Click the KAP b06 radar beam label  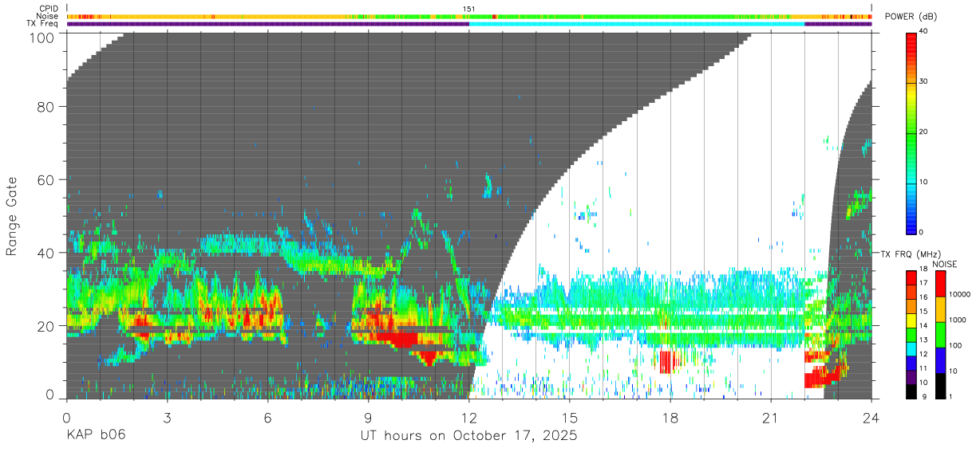(95, 436)
